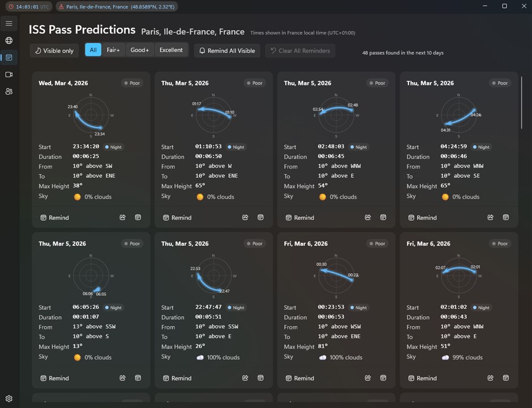Set reminder for the 04:24:59 pass
532x408 pixels.
pos(423,218)
